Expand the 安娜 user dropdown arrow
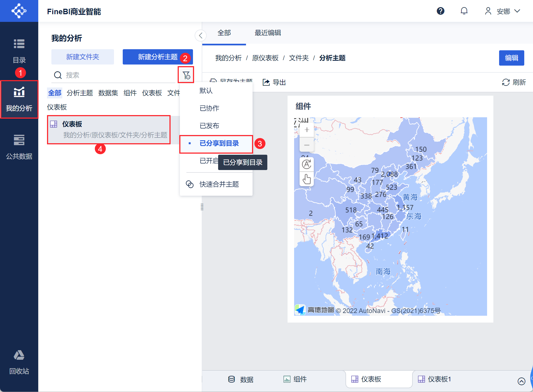The width and height of the screenshot is (533, 392). click(517, 11)
